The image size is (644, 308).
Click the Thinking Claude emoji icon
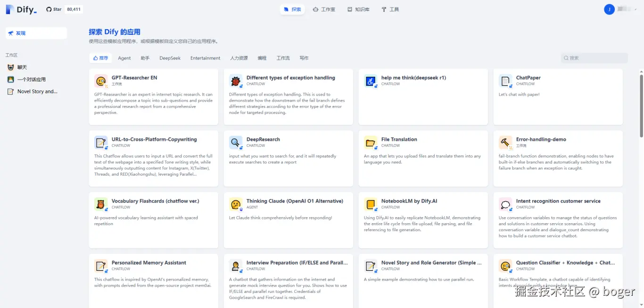click(x=236, y=204)
